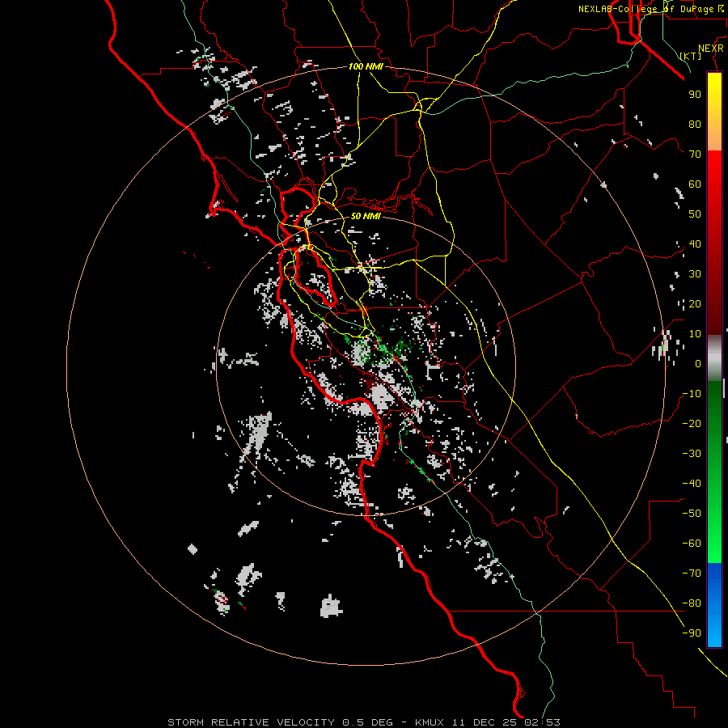Click the positive 60 scale label
Viewport: 728px width, 728px height.
click(x=695, y=184)
